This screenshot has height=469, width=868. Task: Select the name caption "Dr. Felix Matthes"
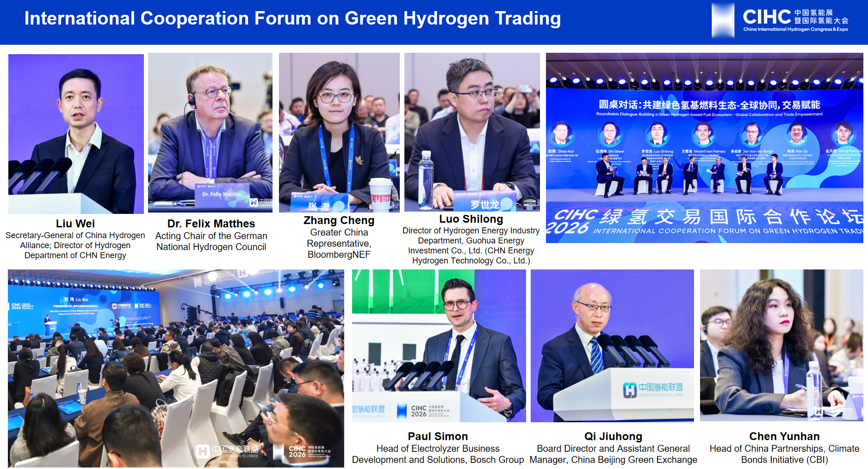(x=211, y=224)
